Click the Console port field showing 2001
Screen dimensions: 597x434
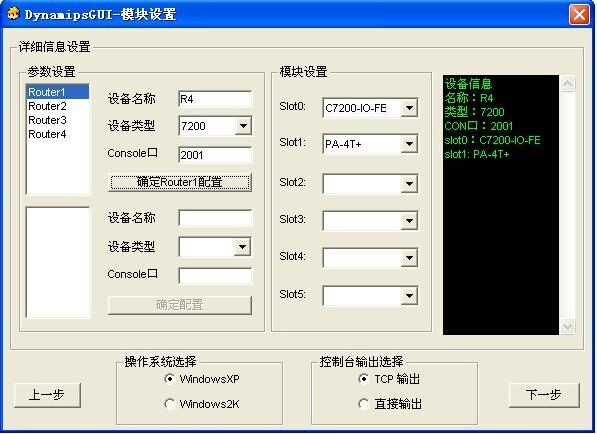pyautogui.click(x=215, y=155)
